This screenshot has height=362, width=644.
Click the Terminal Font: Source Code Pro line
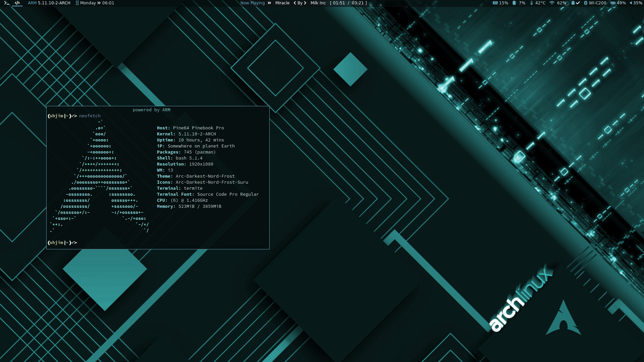(208, 194)
